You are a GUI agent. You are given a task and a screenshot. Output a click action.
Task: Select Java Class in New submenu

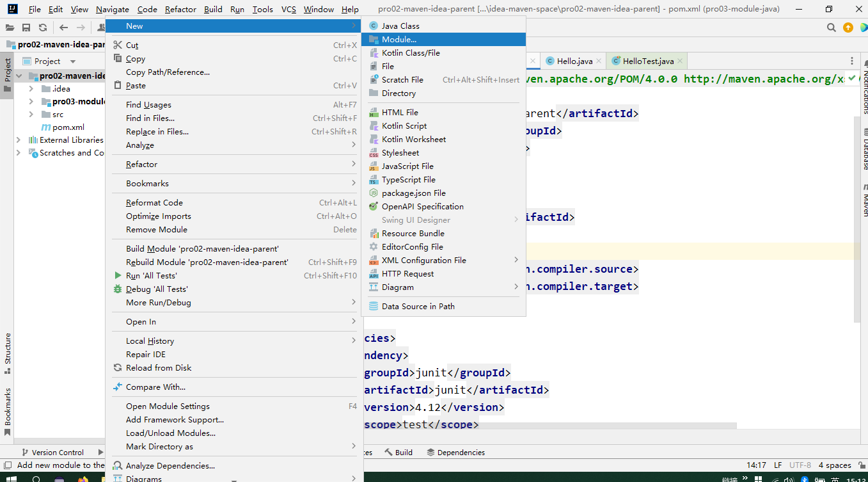(x=443, y=26)
